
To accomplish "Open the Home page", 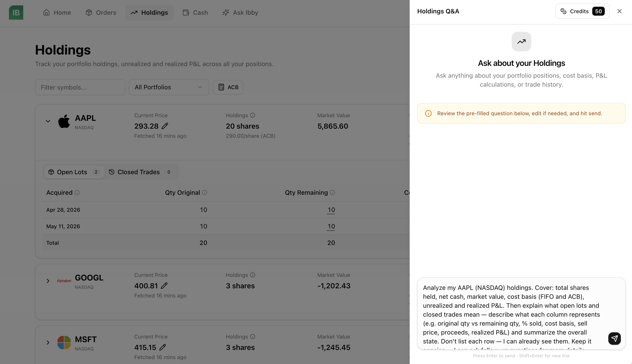I will click(57, 13).
